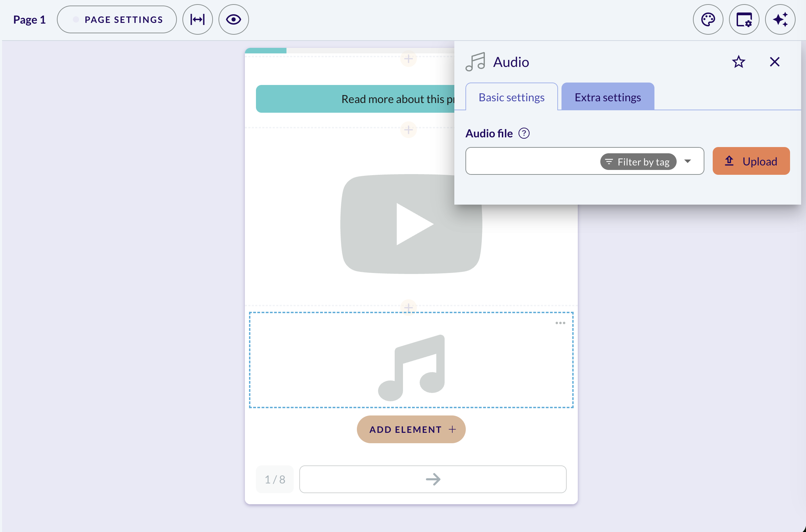Click the 1 / 8 page counter

(x=275, y=479)
